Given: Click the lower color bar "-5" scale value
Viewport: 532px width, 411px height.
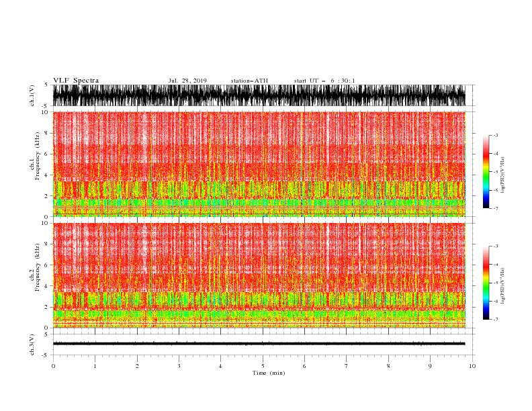Looking at the screenshot, I should pos(496,283).
